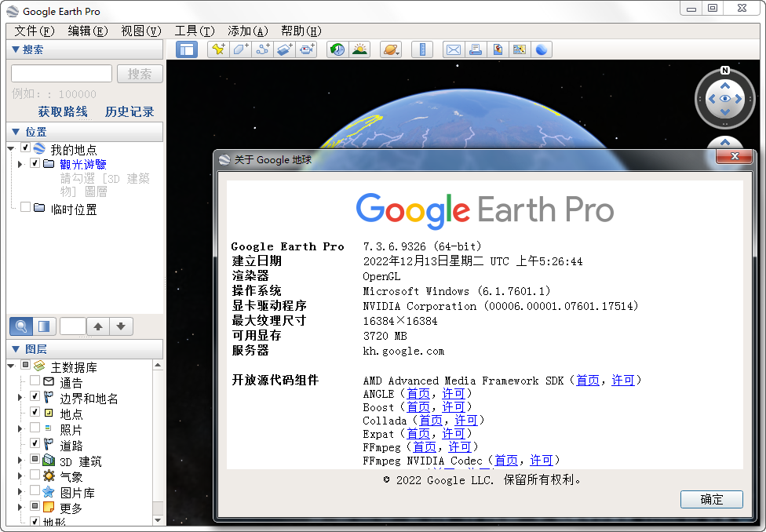Check the 临时位置 checkbox
Screen dimensions: 766x532
pos(25,208)
